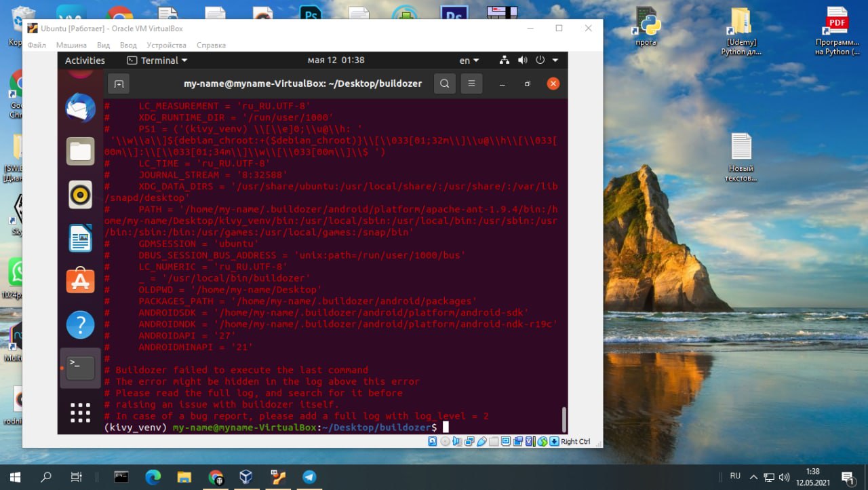868x490 pixels.
Task: Open Windows Task View
Action: 77,477
